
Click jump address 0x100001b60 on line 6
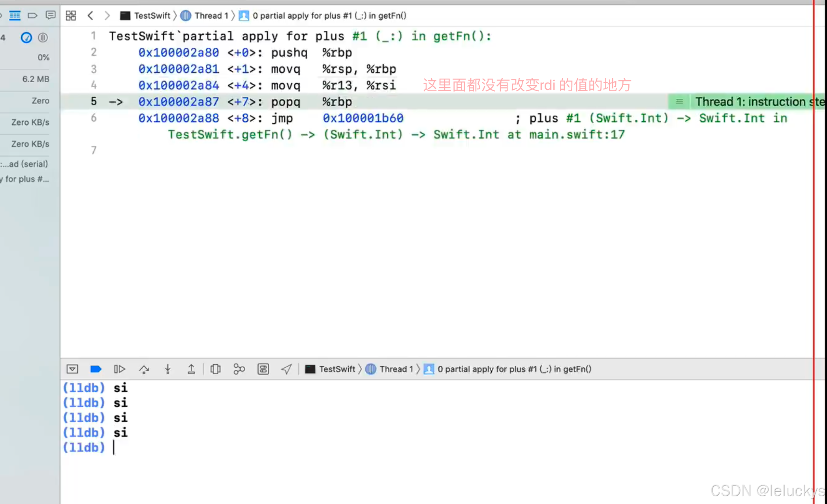(363, 118)
